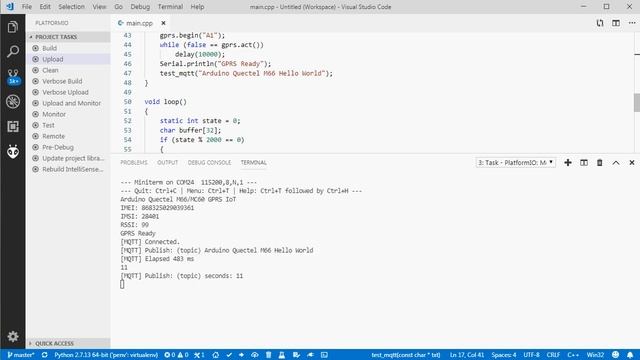Click PlatformIO Build checkmark in status bar
The height and width of the screenshot is (360, 640).
[229, 355]
